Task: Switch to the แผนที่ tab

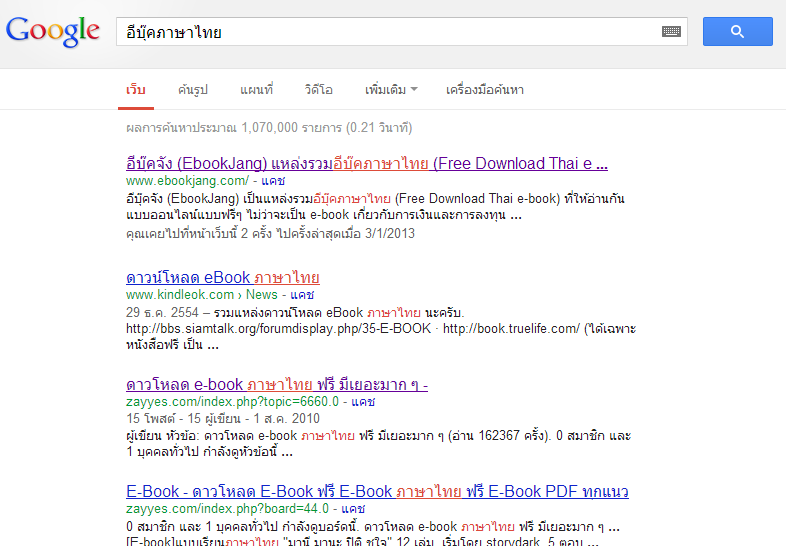Action: click(x=256, y=90)
